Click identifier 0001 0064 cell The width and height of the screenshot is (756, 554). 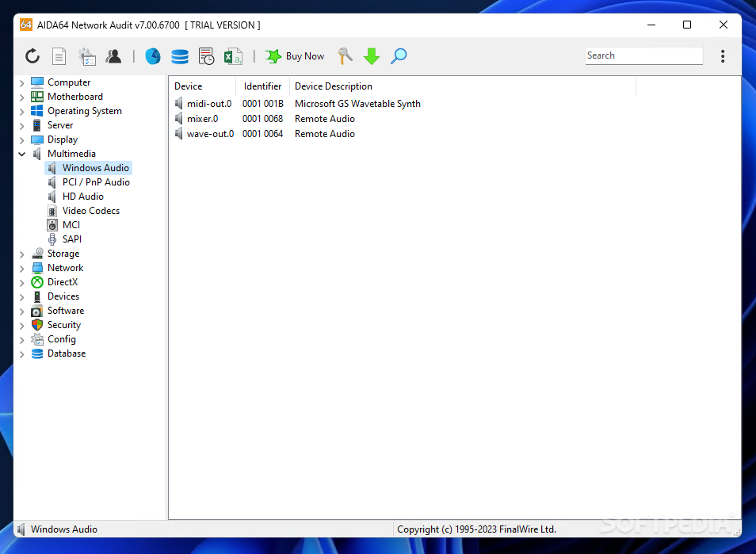[263, 134]
